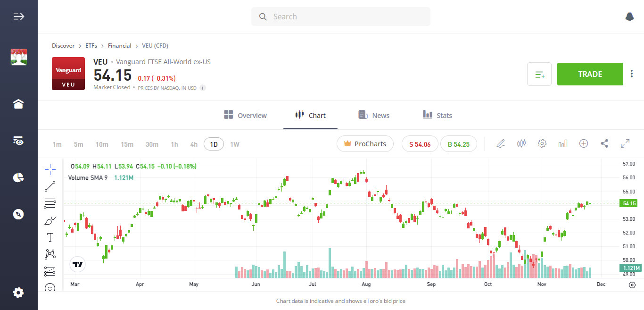This screenshot has width=644, height=310.
Task: Select the brush drawing tool
Action: point(50,220)
